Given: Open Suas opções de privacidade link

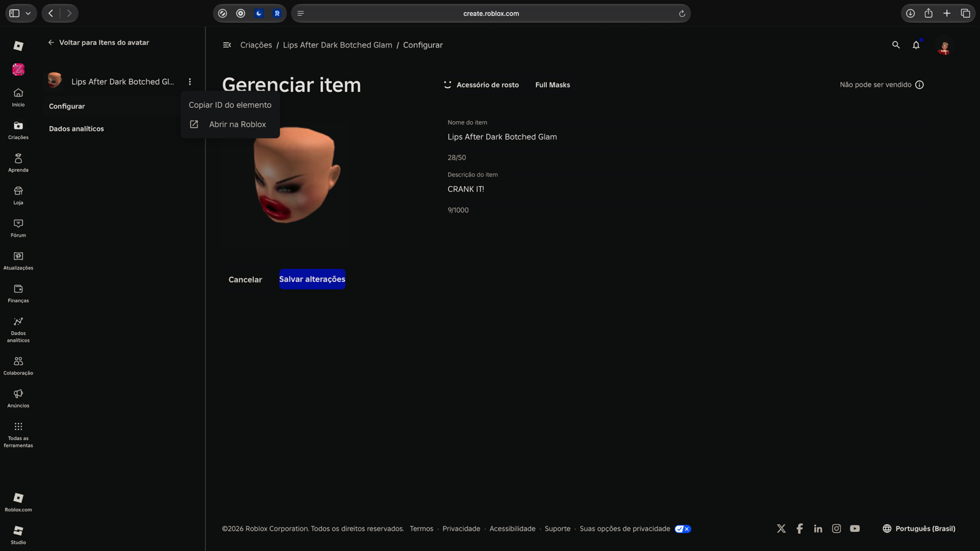Looking at the screenshot, I should coord(625,529).
